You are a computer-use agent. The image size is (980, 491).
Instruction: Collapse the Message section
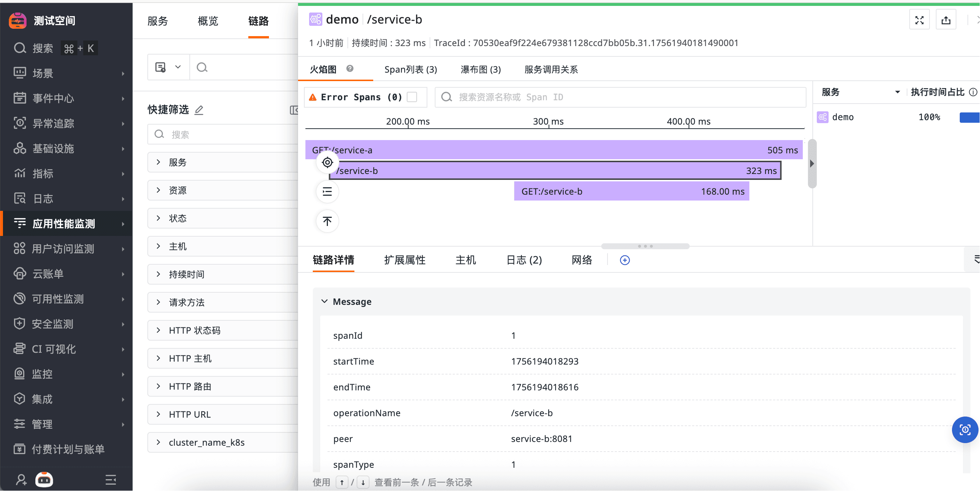click(325, 302)
